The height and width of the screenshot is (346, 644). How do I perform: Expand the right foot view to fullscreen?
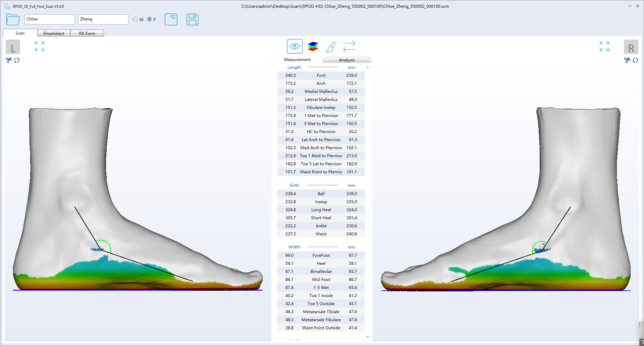pyautogui.click(x=604, y=47)
